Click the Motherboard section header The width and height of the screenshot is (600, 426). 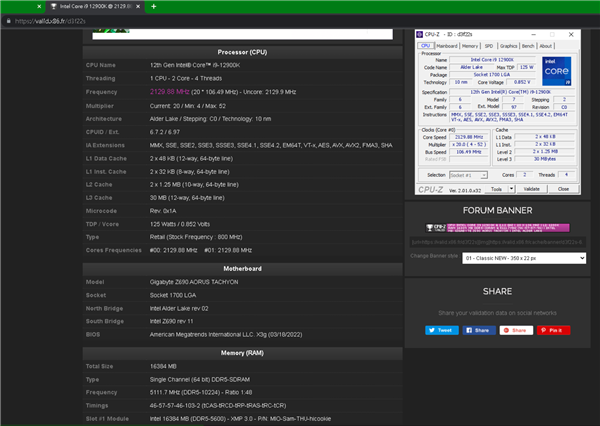pyautogui.click(x=242, y=269)
